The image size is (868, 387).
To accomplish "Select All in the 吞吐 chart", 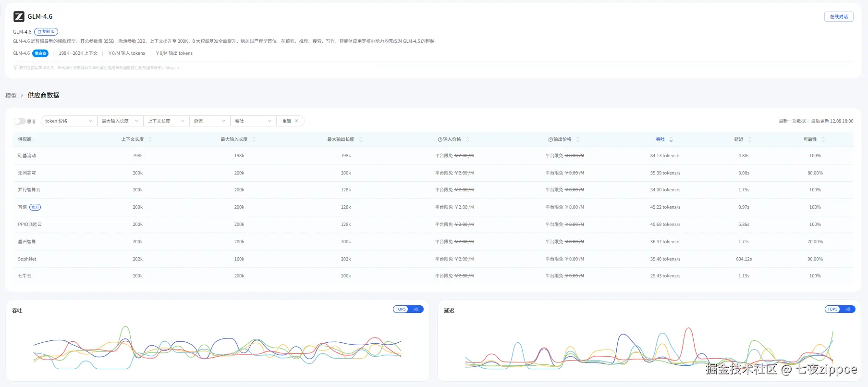I will click(416, 309).
